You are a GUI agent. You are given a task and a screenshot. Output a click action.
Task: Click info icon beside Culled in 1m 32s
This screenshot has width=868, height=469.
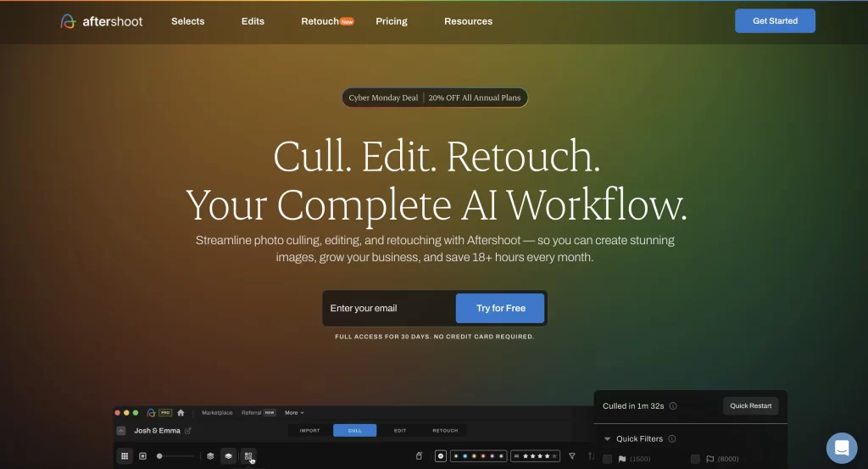tap(673, 406)
